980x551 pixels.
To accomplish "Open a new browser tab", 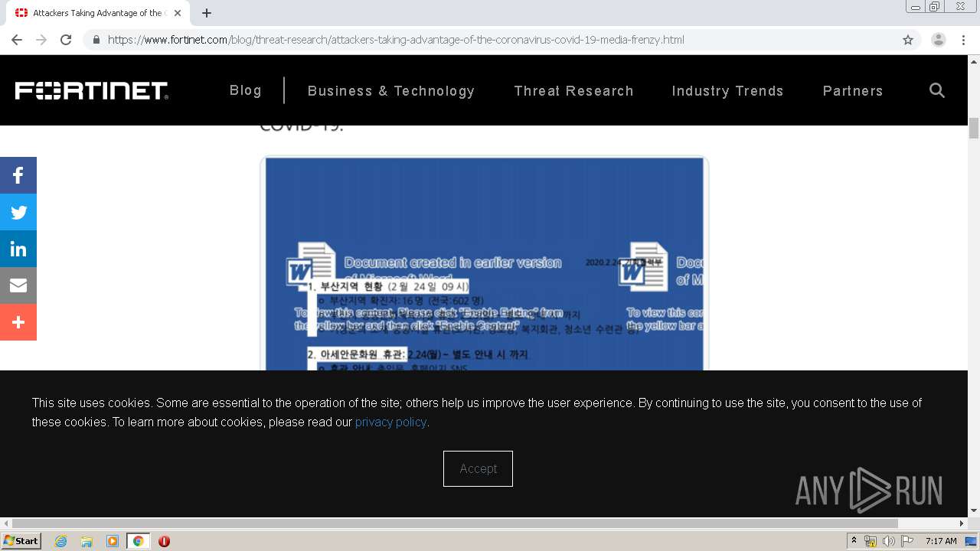I will 207,13.
